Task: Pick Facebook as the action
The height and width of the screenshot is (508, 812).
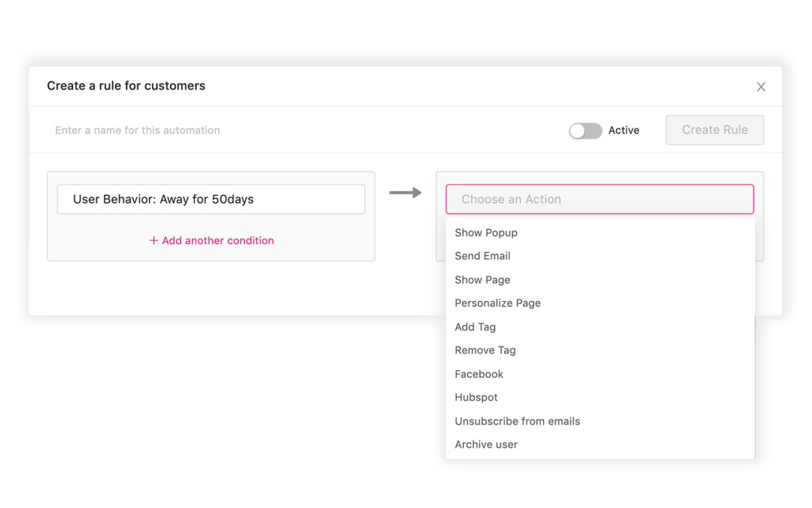Action: pyautogui.click(x=479, y=373)
